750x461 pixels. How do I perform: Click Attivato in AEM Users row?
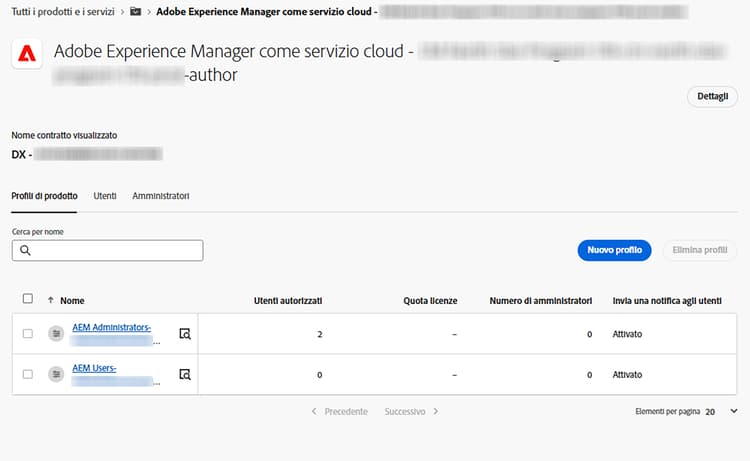pyautogui.click(x=627, y=374)
